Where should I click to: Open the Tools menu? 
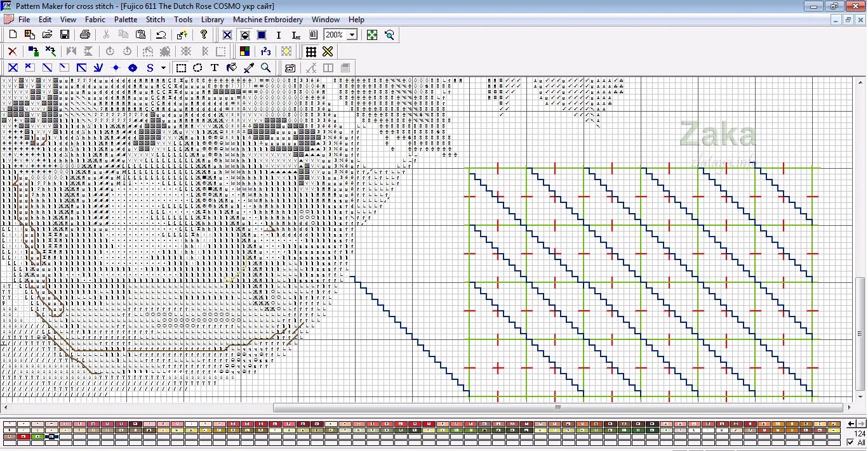(x=184, y=20)
